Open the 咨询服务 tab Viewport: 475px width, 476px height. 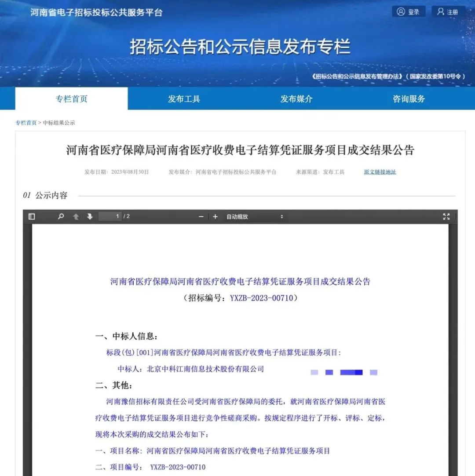409,98
